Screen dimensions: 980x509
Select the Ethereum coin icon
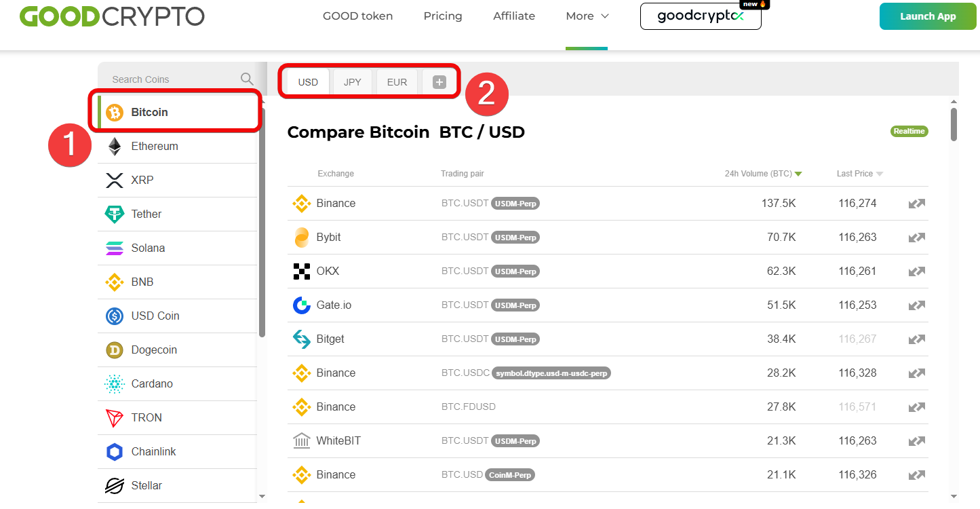(115, 147)
